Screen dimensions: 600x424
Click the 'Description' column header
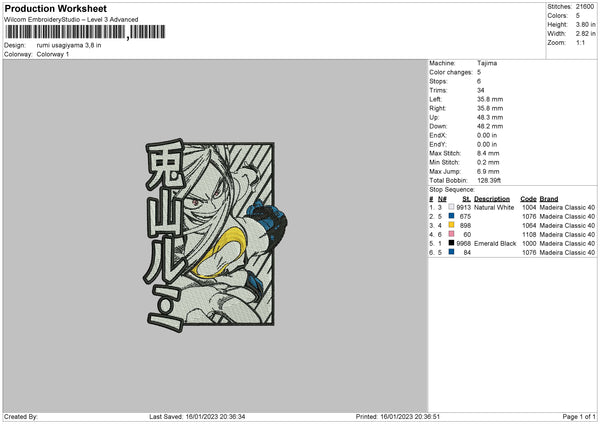click(492, 199)
